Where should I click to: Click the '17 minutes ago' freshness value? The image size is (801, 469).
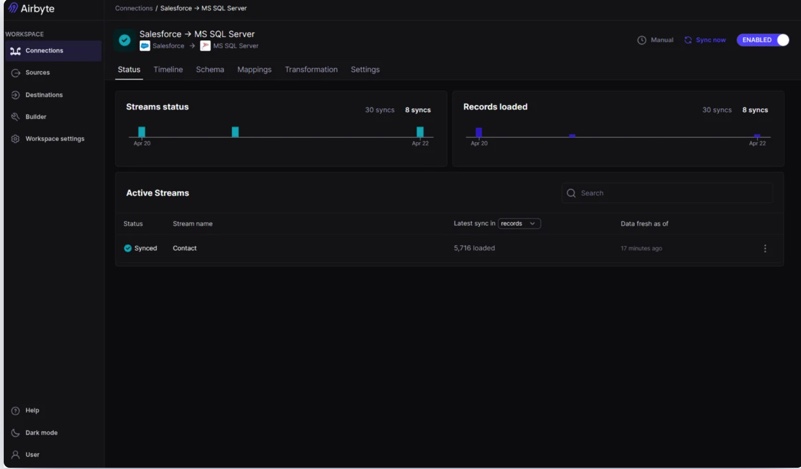(641, 248)
